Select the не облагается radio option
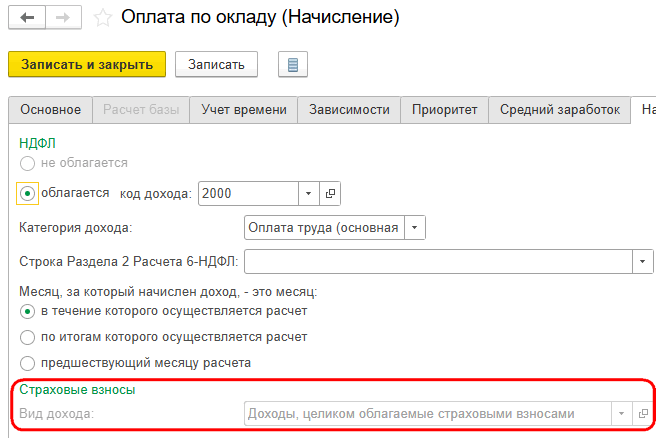The width and height of the screenshot is (656, 438). click(x=28, y=163)
